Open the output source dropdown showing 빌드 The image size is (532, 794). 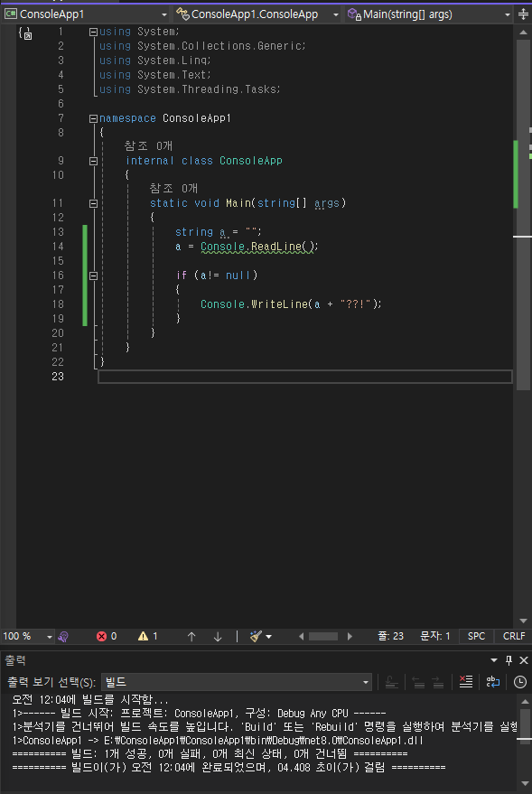(x=237, y=682)
